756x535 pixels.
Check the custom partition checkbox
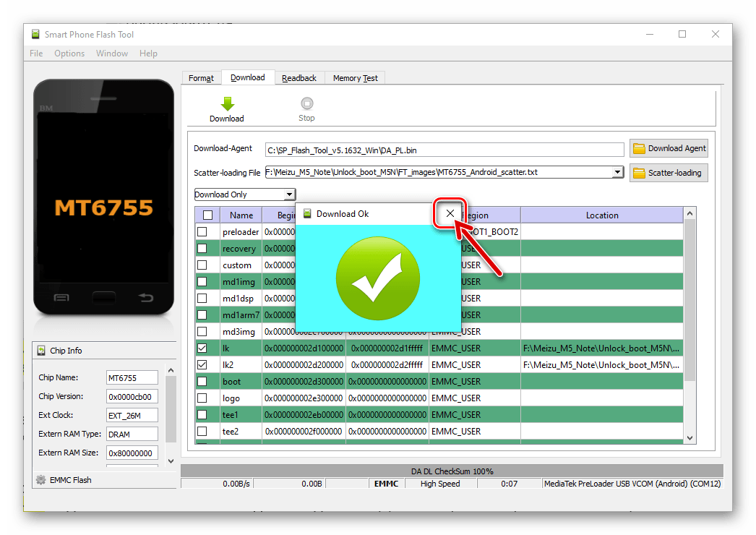click(202, 265)
